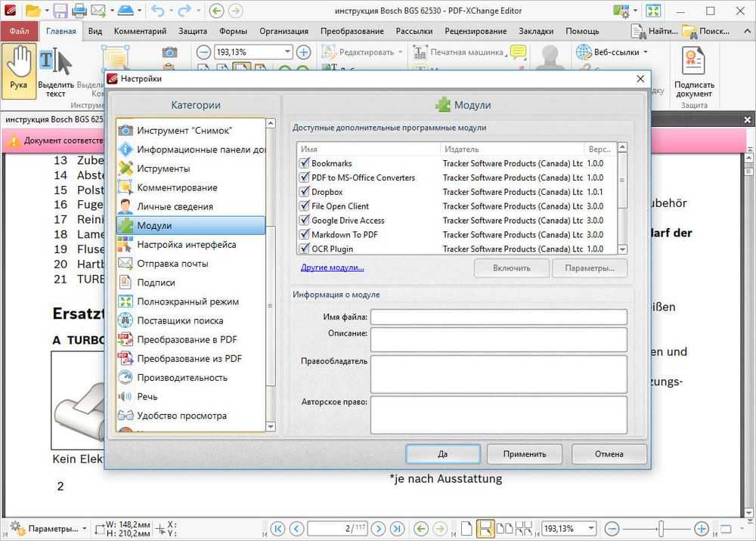756x541 pixels.
Task: Open the Комментарий ribbon tab
Action: coord(140,31)
